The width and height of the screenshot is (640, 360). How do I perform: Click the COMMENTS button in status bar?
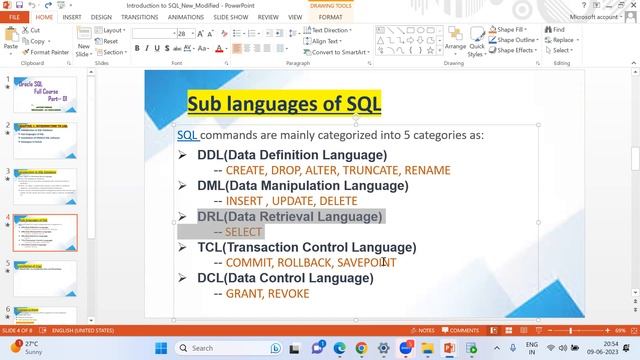click(460, 330)
